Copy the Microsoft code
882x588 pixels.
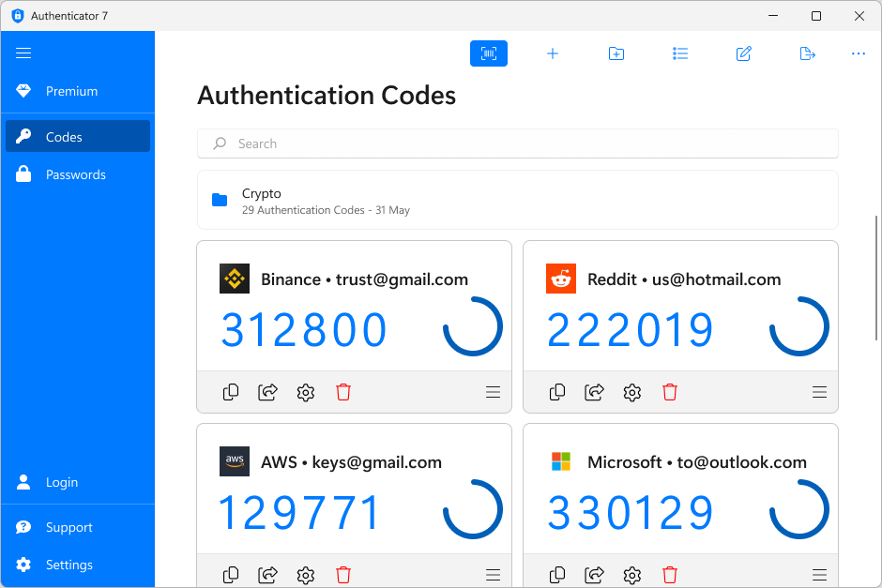[556, 575]
